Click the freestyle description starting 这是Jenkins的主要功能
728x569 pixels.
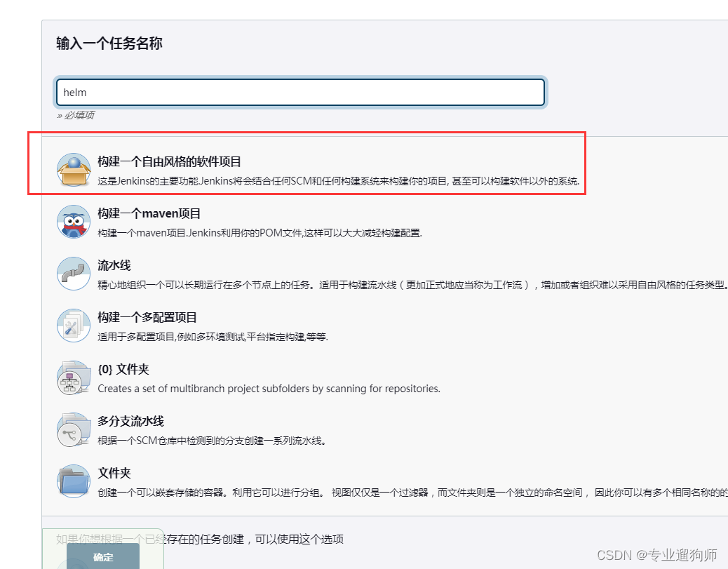339,181
